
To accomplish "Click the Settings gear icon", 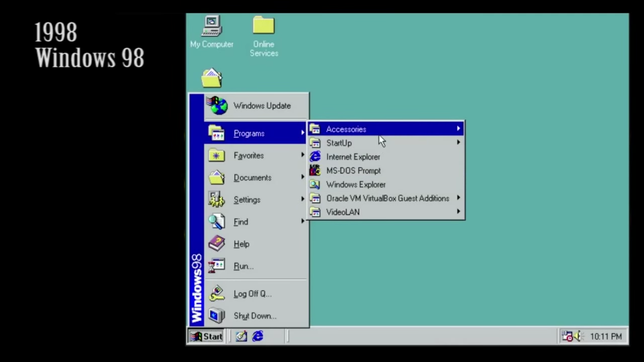I will pyautogui.click(x=217, y=200).
